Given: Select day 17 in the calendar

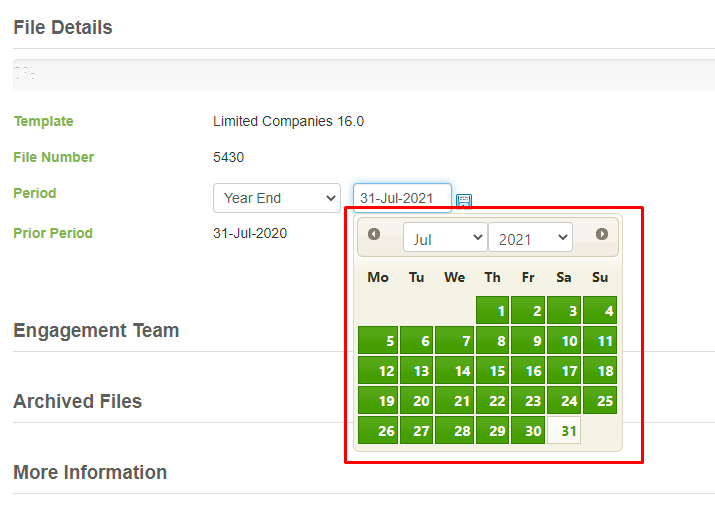Looking at the screenshot, I should [564, 370].
